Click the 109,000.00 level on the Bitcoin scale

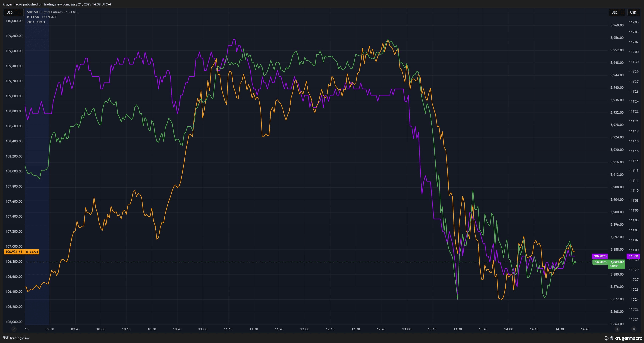[14, 96]
